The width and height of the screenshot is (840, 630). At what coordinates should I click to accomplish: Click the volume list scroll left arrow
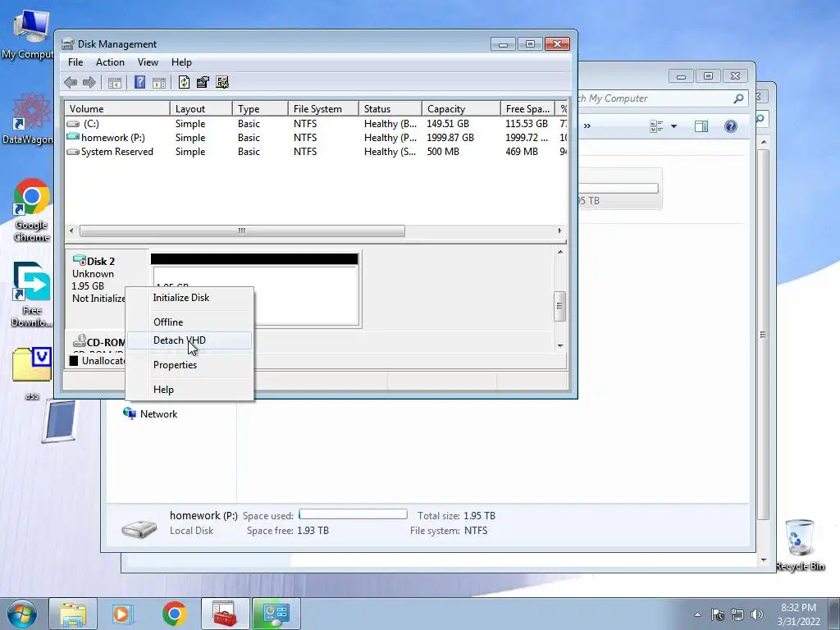(71, 231)
